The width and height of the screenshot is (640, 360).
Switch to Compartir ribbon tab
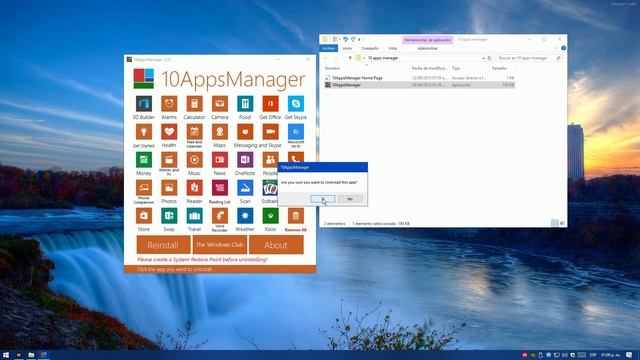point(370,48)
